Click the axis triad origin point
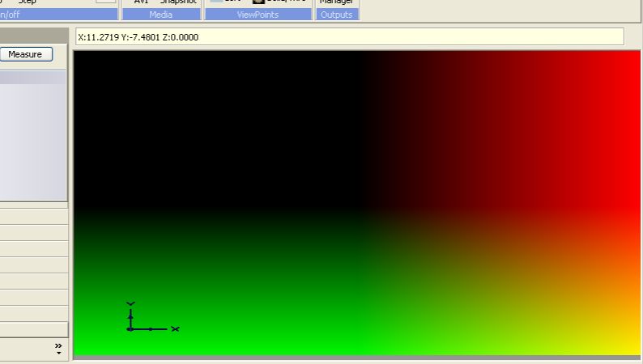Image resolution: width=643 pixels, height=364 pixels. 130,329
